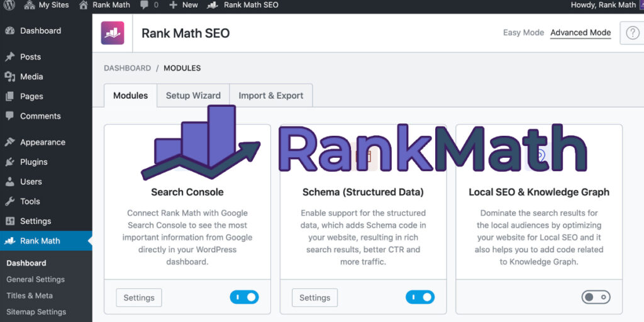This screenshot has height=322, width=644.
Task: Open Schema (Structured Data) Settings button
Action: click(314, 297)
